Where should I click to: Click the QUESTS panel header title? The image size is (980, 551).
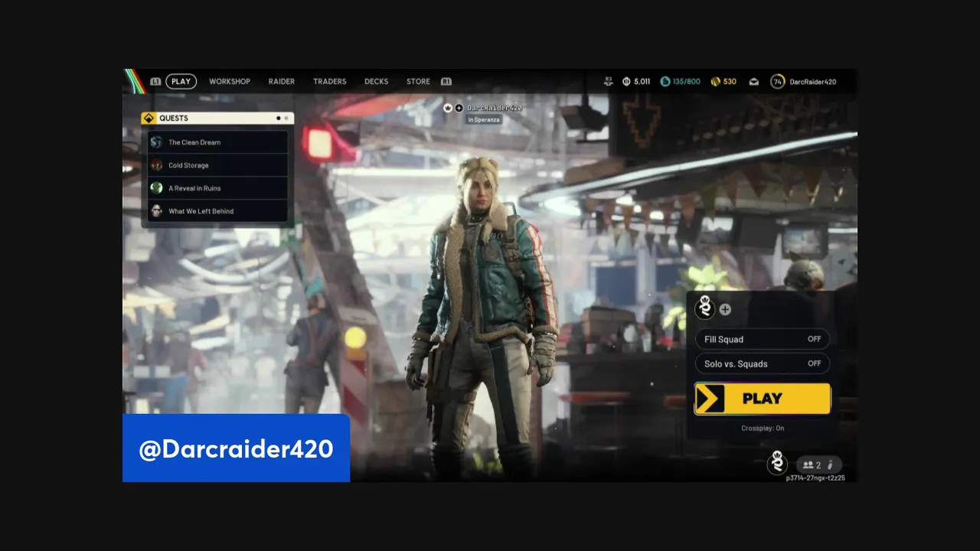174,119
